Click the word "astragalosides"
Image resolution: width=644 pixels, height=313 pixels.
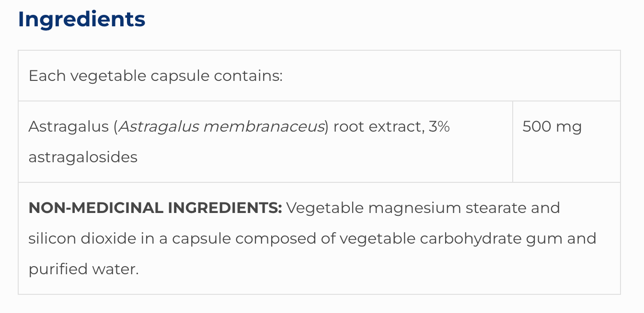click(83, 157)
